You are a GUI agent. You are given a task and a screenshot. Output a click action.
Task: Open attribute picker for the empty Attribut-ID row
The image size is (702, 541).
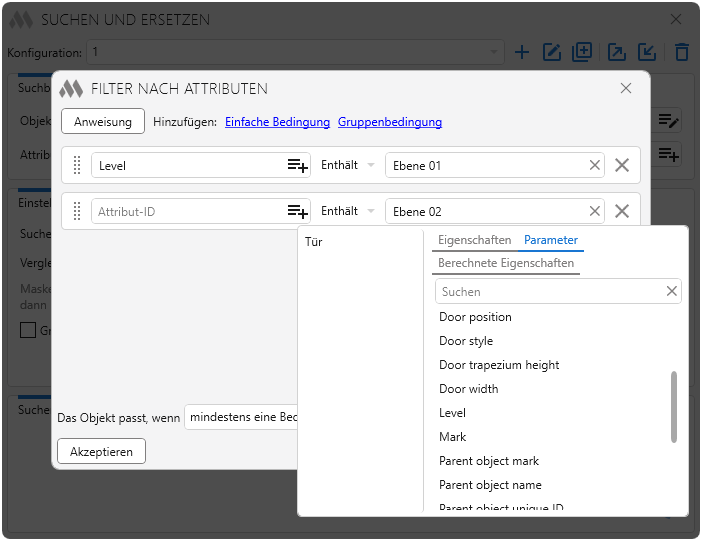[297, 212]
